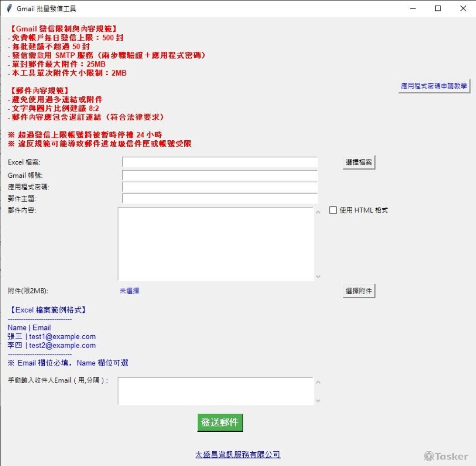This screenshot has height=466, width=476.
Task: Open the 太盛昌資訊服務有限公司 link
Action: pos(238,455)
